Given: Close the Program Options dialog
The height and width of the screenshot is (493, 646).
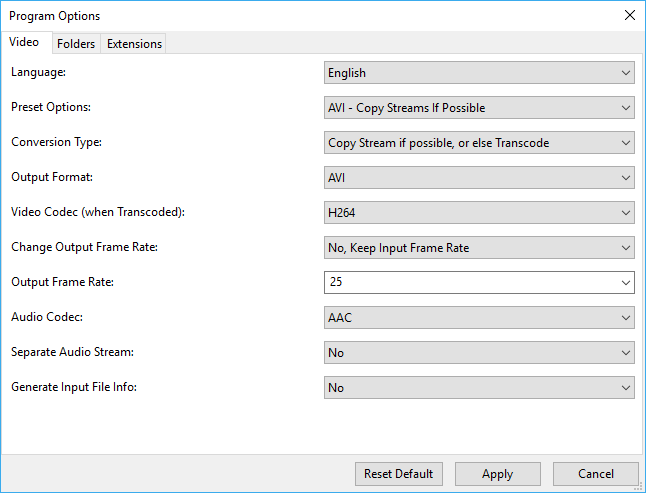Looking at the screenshot, I should (x=629, y=16).
